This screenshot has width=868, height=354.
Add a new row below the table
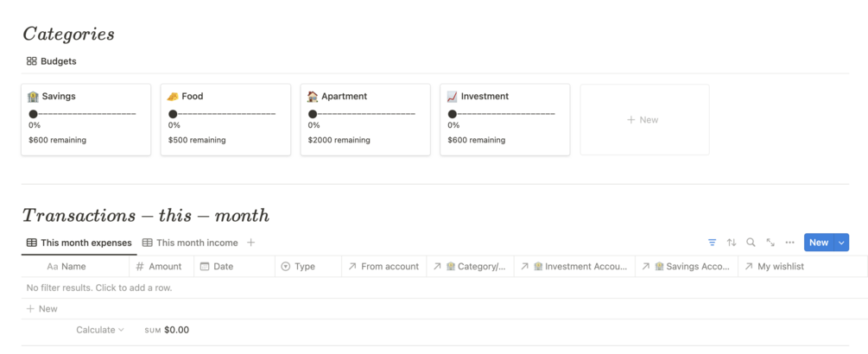(42, 308)
